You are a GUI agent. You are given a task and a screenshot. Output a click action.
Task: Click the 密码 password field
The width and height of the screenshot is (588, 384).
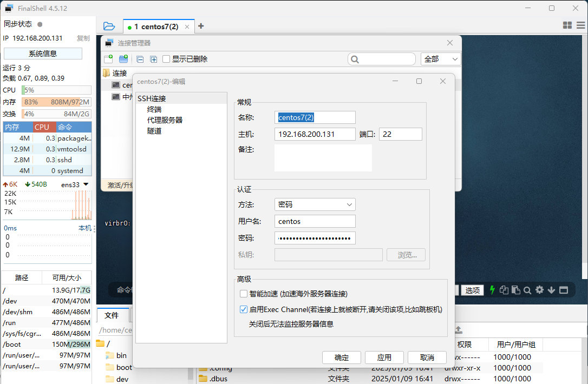tap(315, 239)
